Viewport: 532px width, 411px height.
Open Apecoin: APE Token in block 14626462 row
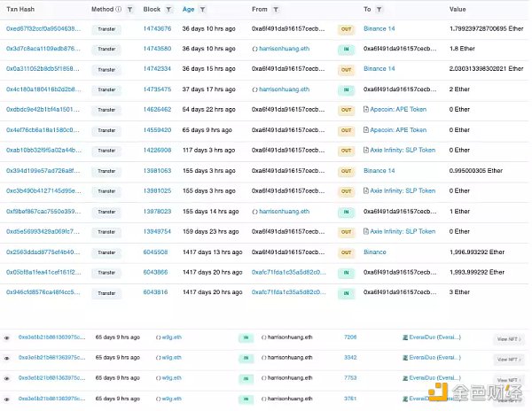pos(398,110)
